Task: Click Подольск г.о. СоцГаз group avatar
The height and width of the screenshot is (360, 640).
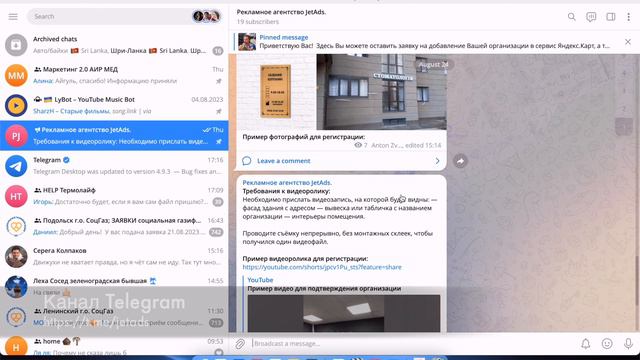Action: coord(16,227)
